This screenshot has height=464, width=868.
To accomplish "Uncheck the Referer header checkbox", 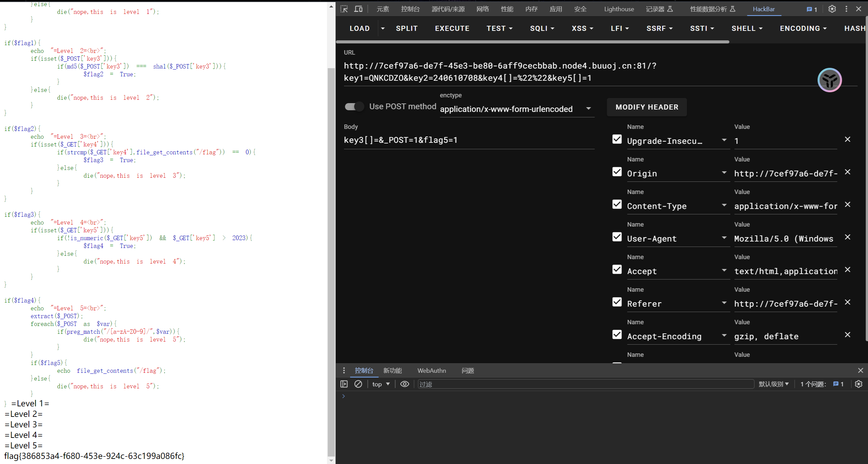I will pos(617,302).
